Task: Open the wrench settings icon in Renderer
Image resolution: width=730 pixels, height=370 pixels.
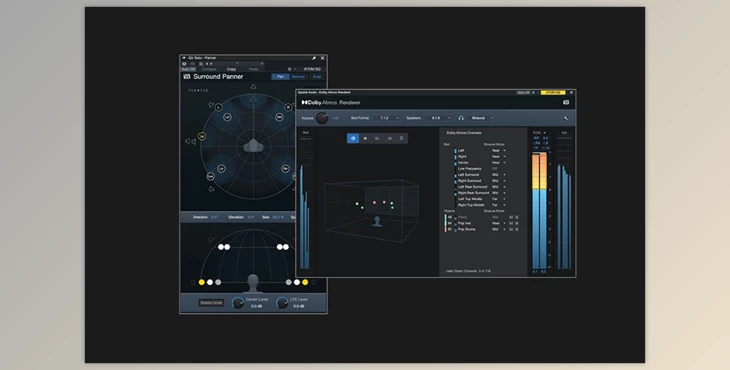Action: 566,118
